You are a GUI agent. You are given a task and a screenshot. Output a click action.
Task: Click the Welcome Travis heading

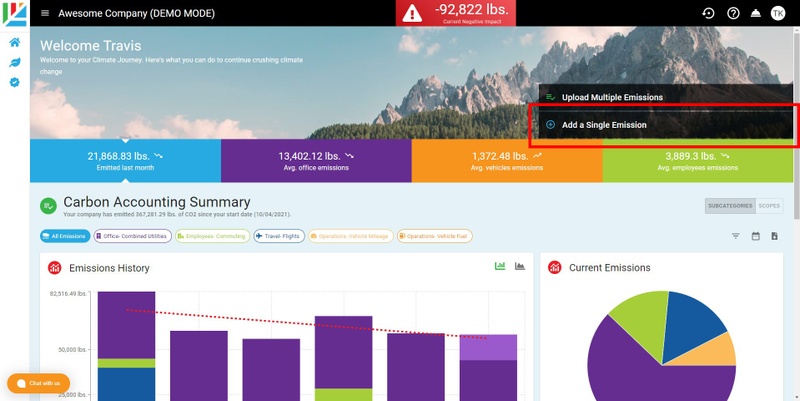(x=91, y=45)
